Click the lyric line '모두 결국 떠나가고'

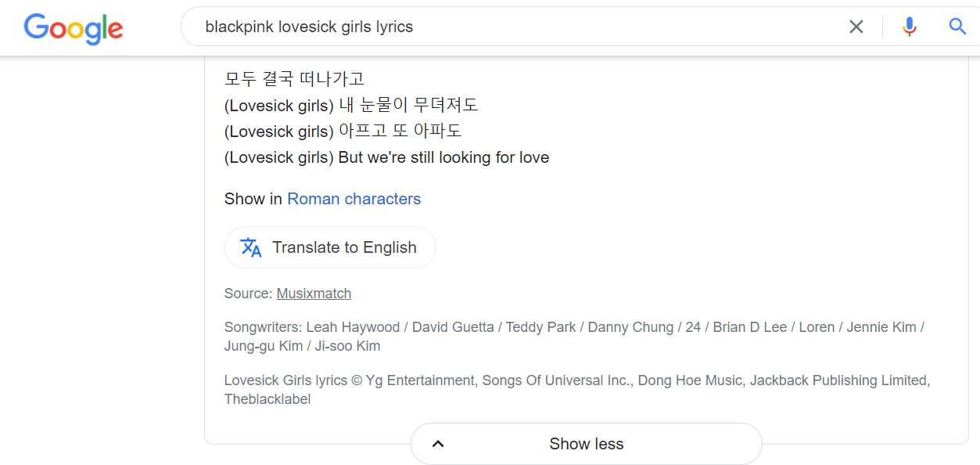click(x=294, y=79)
